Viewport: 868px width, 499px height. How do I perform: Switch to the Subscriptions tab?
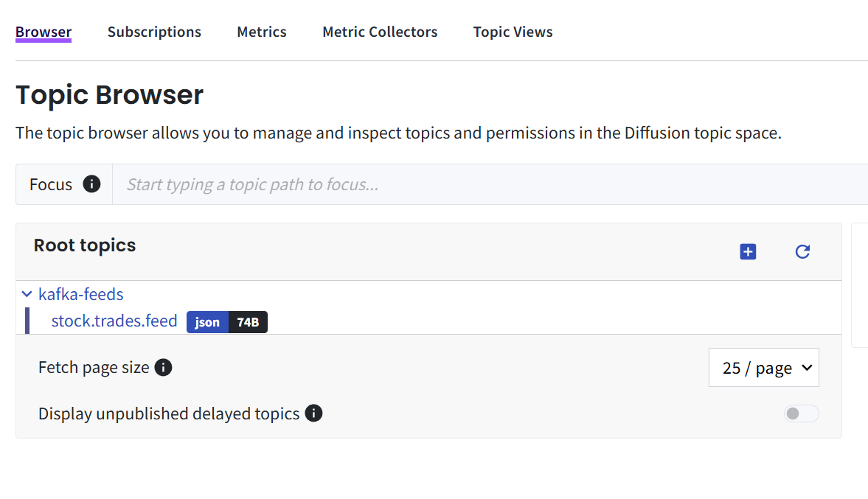pyautogui.click(x=154, y=32)
